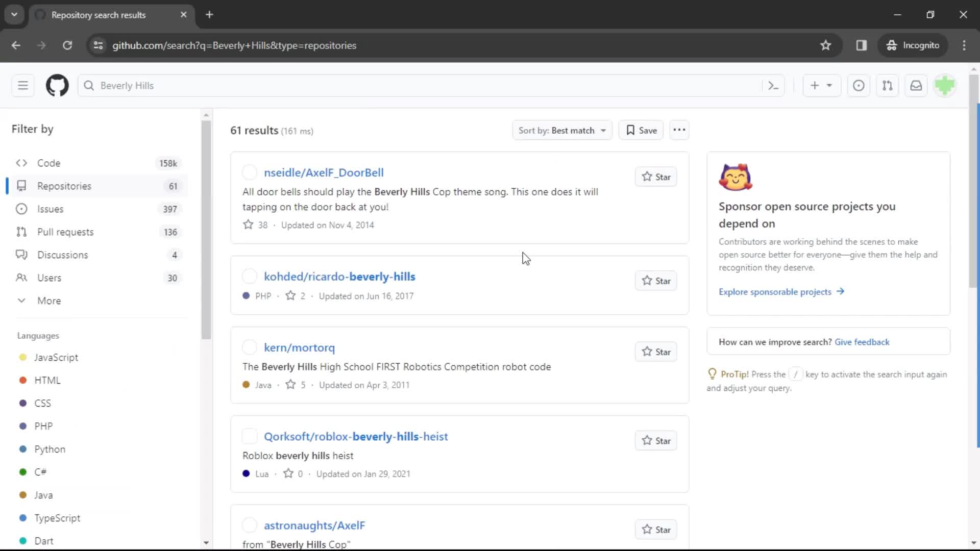Click the star count of kern/mortorq
The image size is (980, 551).
(x=296, y=385)
